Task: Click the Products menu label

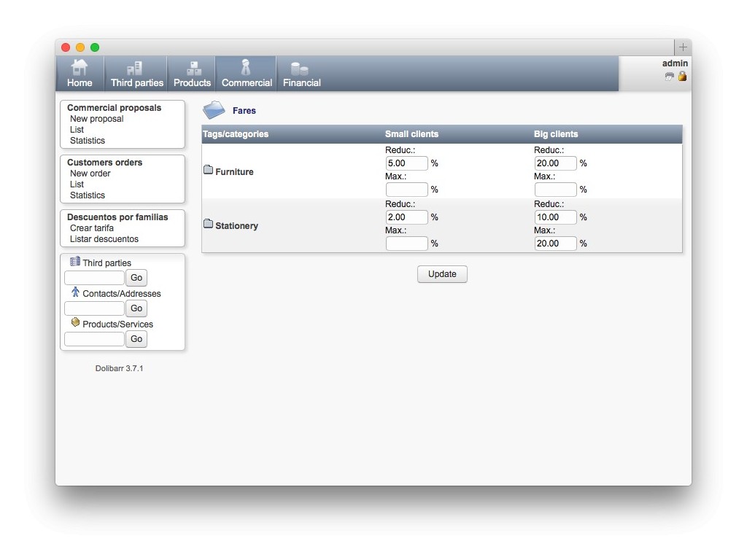Action: (x=192, y=83)
